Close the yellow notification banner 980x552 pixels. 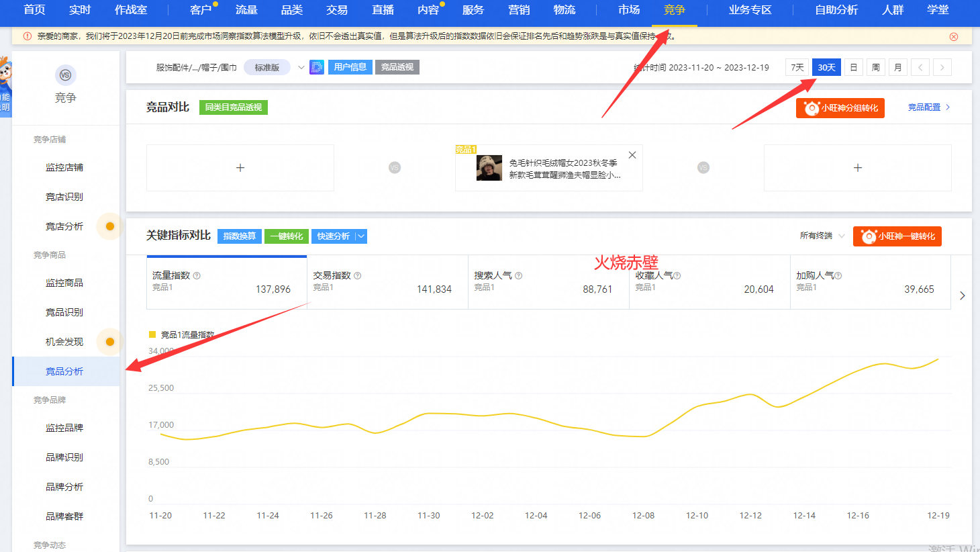point(954,37)
